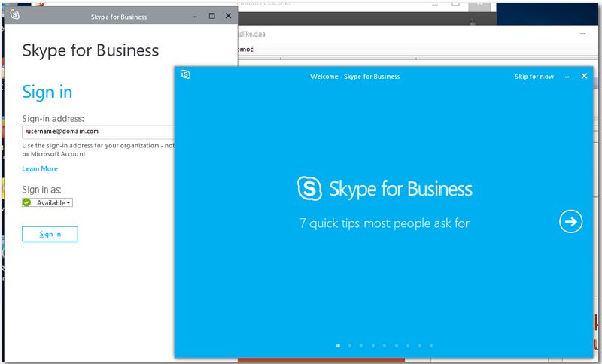
Task: Select the last page indicator dot
Action: click(x=431, y=346)
